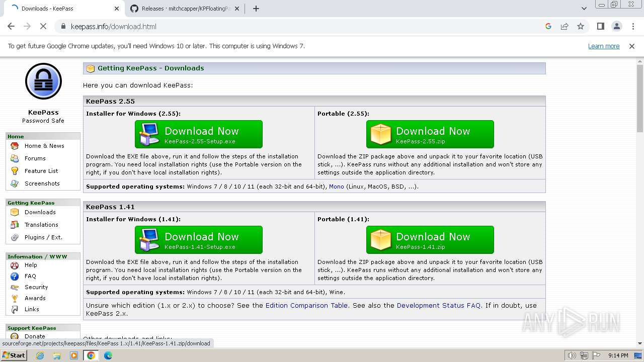The height and width of the screenshot is (362, 644).
Task: Click the Security key icon
Action: [x=15, y=287]
